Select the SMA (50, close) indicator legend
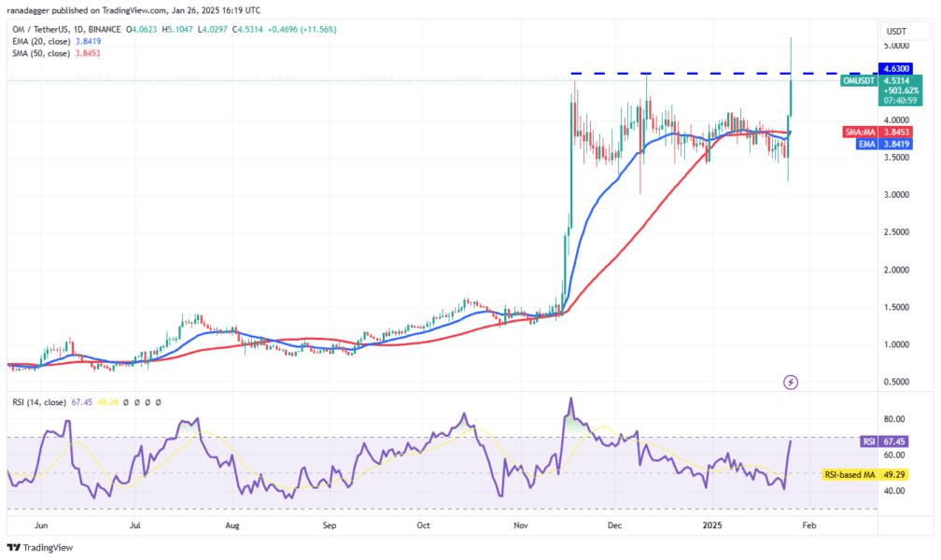The width and height of the screenshot is (941, 560). coord(56,53)
